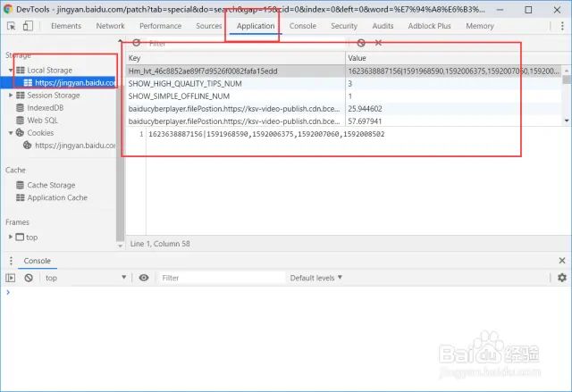Expand the Session Storage tree node
Screen dimensions: 572x392
point(11,95)
